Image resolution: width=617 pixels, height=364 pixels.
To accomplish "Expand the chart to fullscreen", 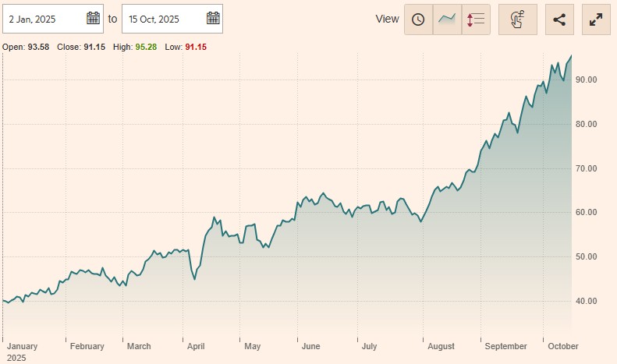I will tap(597, 19).
